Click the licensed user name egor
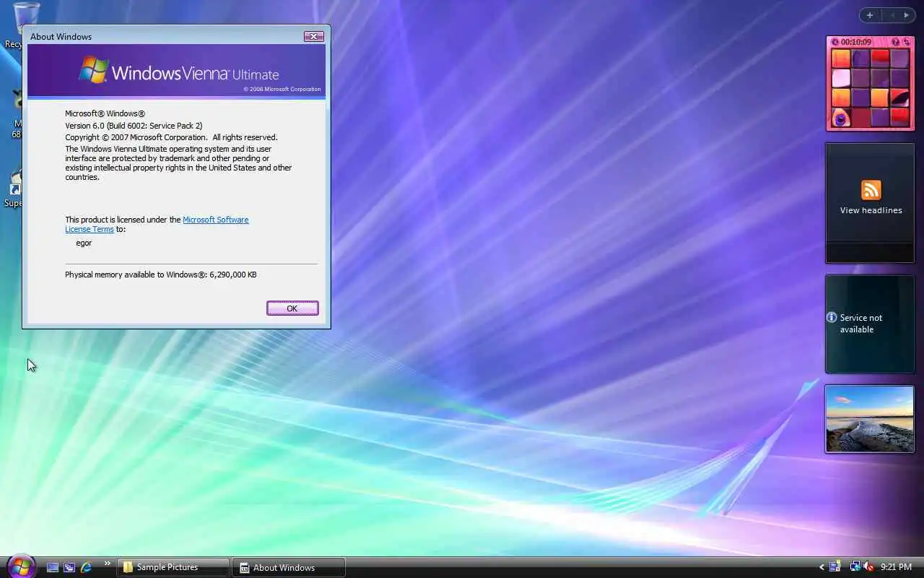924x578 pixels. click(84, 243)
